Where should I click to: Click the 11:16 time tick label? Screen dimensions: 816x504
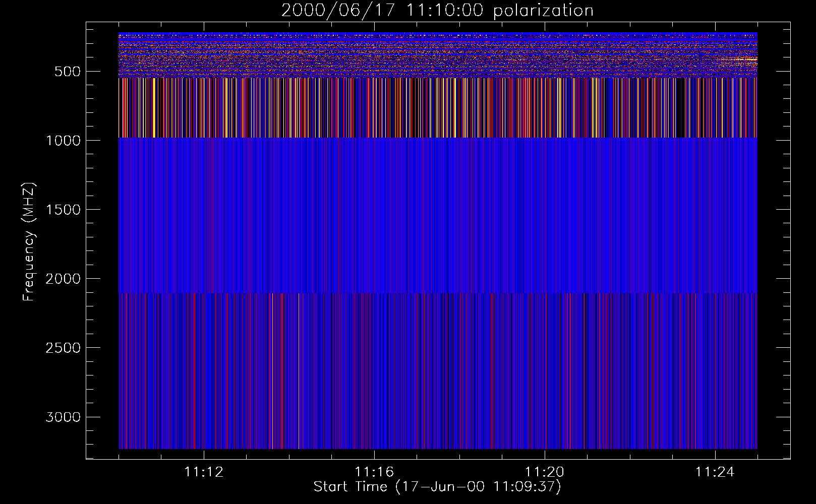click(x=374, y=472)
